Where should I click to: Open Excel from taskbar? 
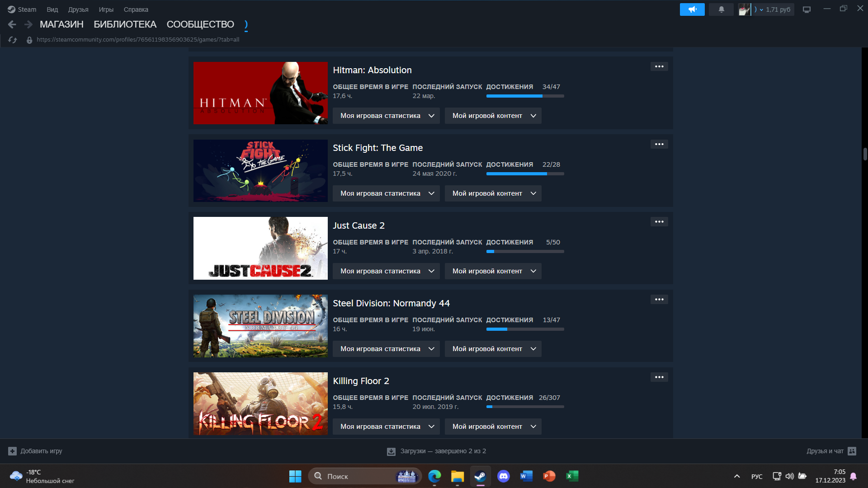coord(572,476)
